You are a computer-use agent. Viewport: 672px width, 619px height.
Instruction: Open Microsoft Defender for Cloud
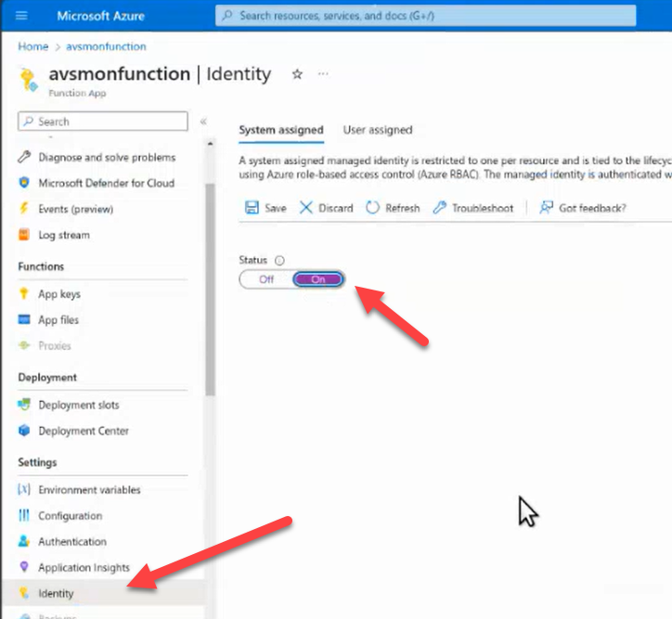pyautogui.click(x=107, y=183)
